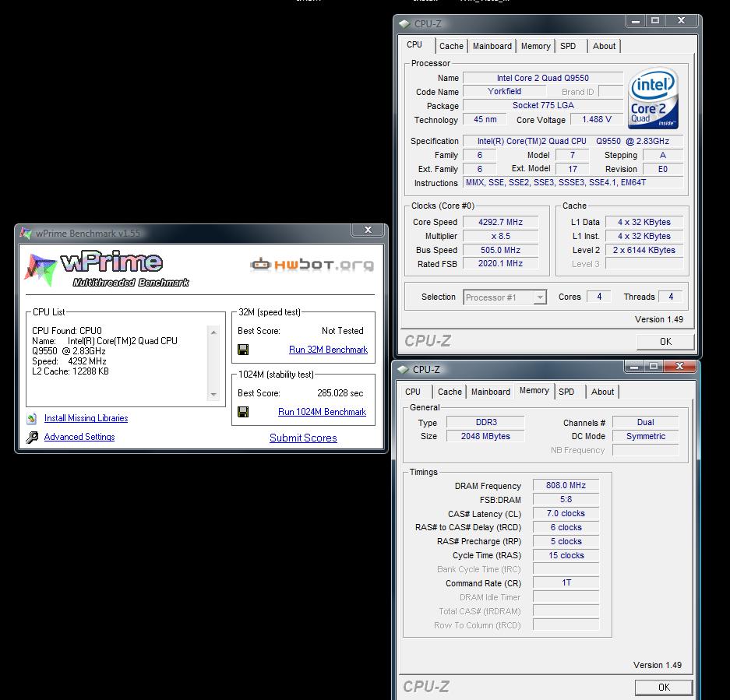Click the DRAM Frequency value 808.0 MHz

(566, 485)
